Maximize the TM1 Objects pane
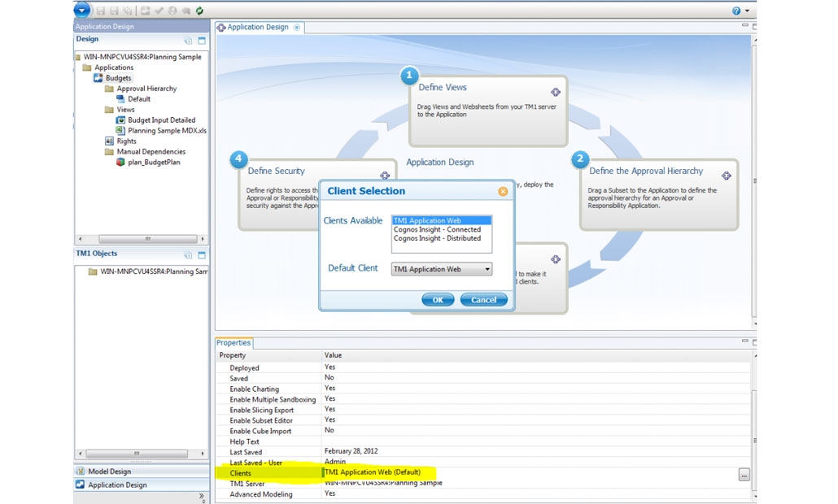Image resolution: width=838 pixels, height=504 pixels. (202, 255)
